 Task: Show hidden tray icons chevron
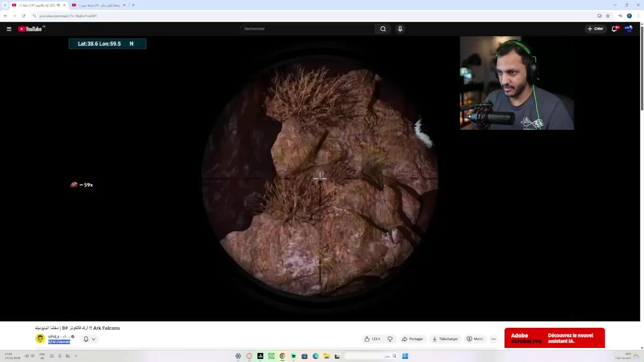click(x=76, y=356)
